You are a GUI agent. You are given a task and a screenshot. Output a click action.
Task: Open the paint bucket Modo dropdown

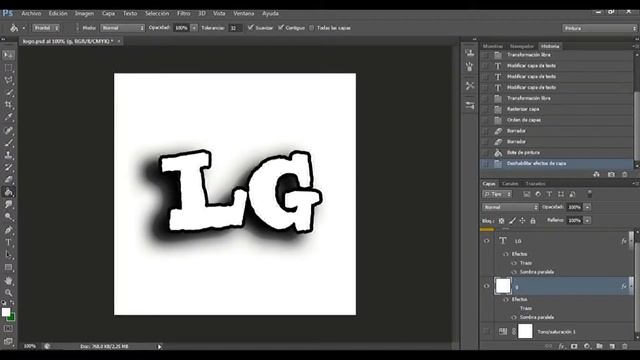pyautogui.click(x=122, y=28)
